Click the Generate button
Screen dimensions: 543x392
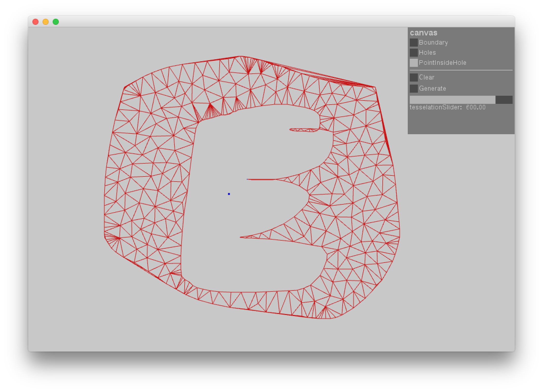[x=414, y=89]
